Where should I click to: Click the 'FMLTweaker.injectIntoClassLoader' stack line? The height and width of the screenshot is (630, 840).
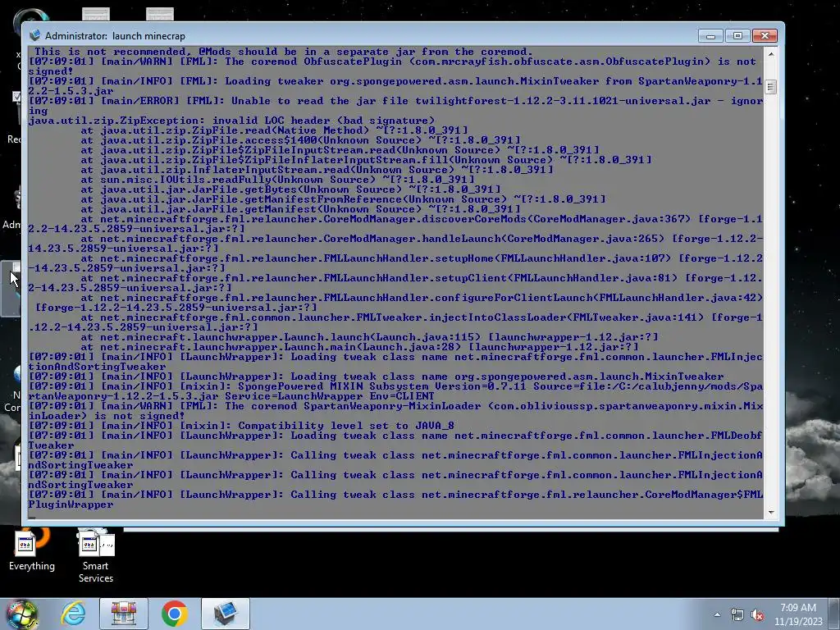point(395,322)
